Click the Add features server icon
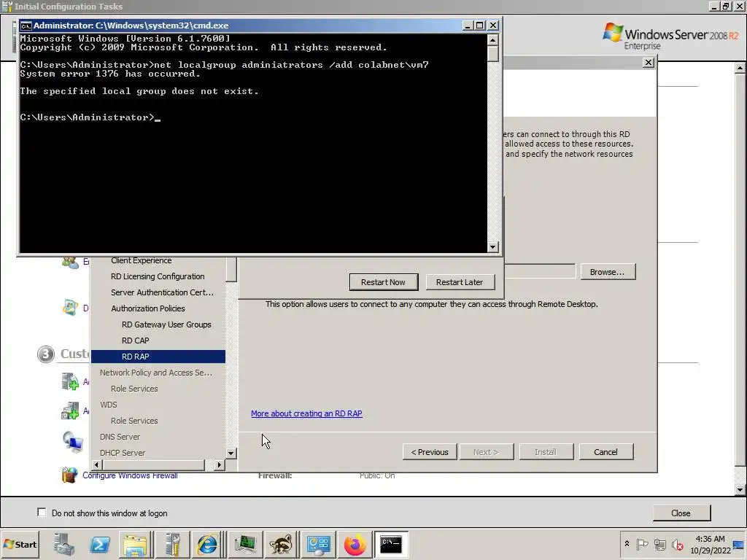 click(x=70, y=411)
